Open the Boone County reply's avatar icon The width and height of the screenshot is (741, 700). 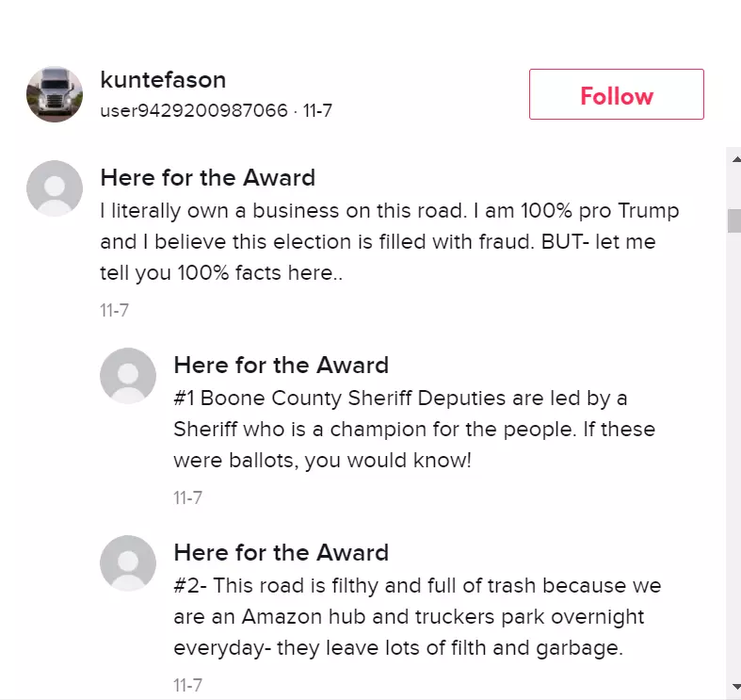click(128, 376)
